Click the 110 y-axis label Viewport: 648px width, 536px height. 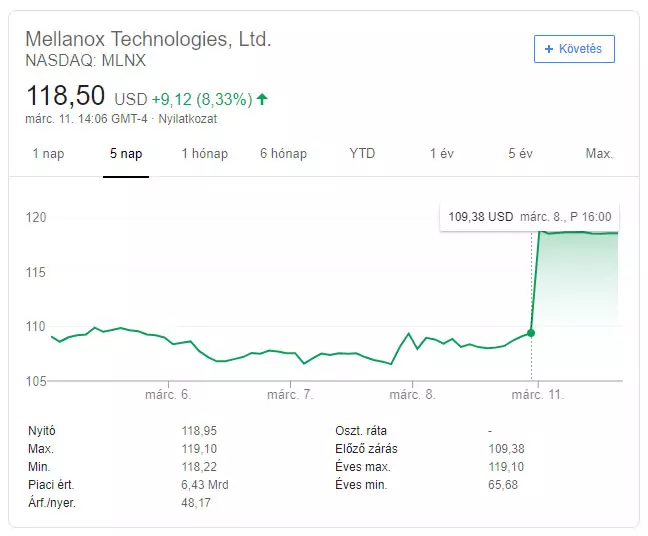tap(36, 326)
